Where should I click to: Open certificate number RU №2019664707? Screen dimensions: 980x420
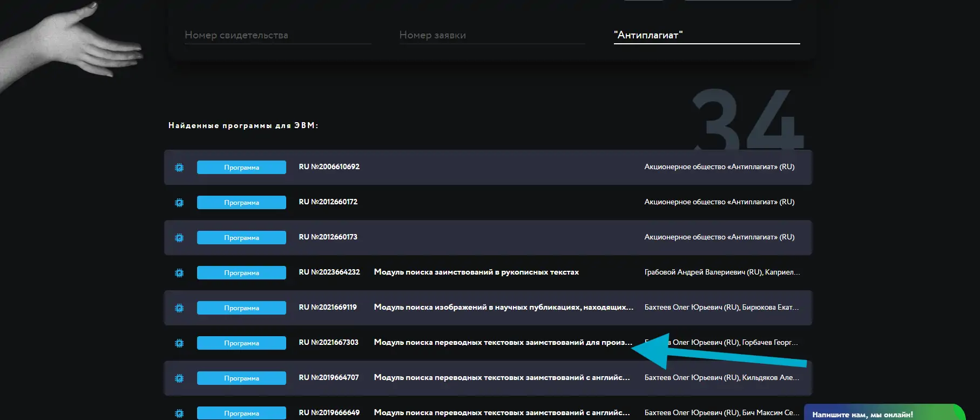(x=329, y=378)
